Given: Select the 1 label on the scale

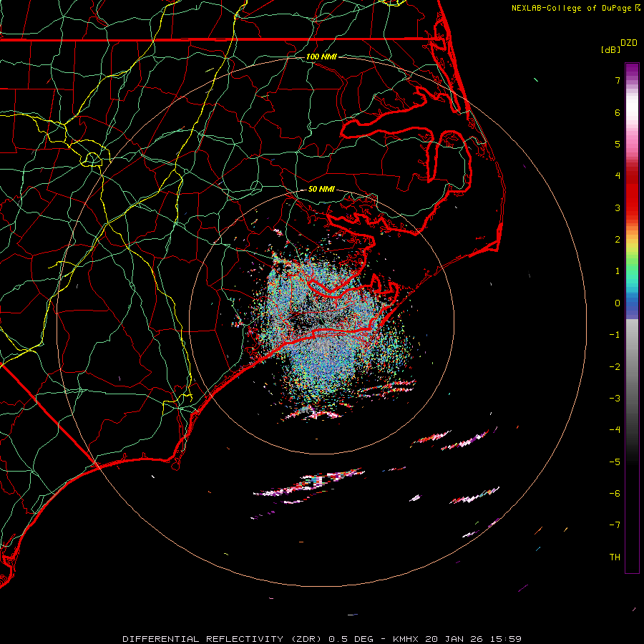Looking at the screenshot, I should click(x=618, y=271).
